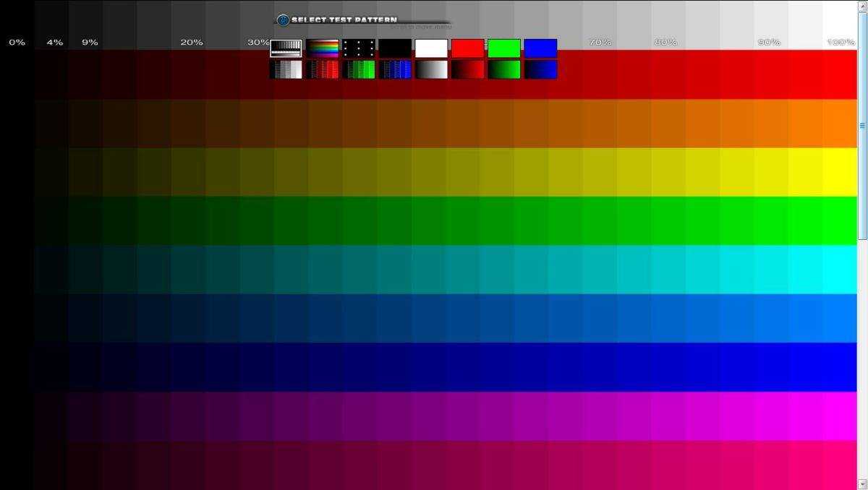Select the solid blue test pattern
868x490 pixels.
540,48
